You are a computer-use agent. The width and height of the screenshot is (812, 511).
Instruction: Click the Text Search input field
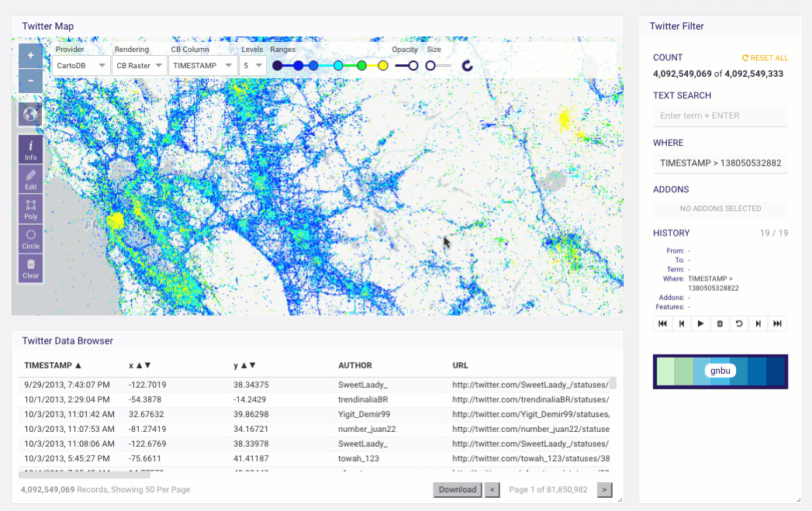click(x=720, y=116)
